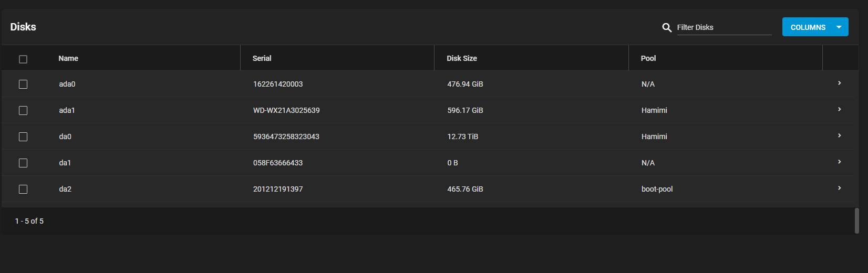Expand the da2 boot-pool row

(x=839, y=188)
